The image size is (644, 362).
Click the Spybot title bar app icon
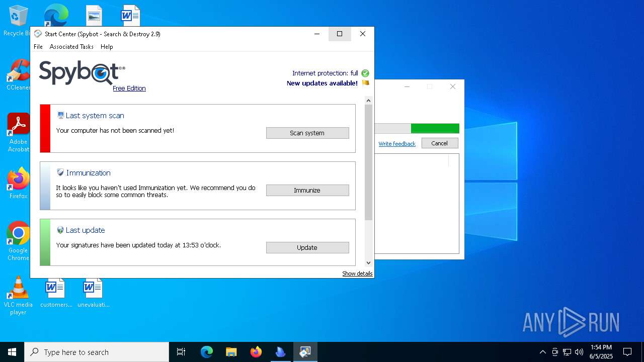tap(38, 34)
